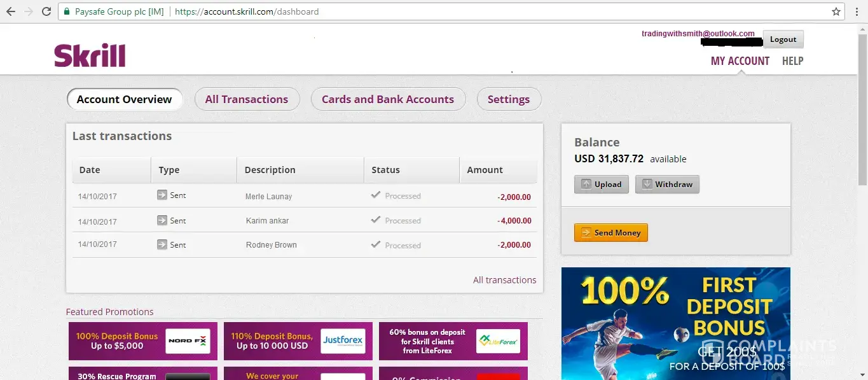Image resolution: width=868 pixels, height=380 pixels.
Task: Click the Send Money button
Action: pos(610,233)
